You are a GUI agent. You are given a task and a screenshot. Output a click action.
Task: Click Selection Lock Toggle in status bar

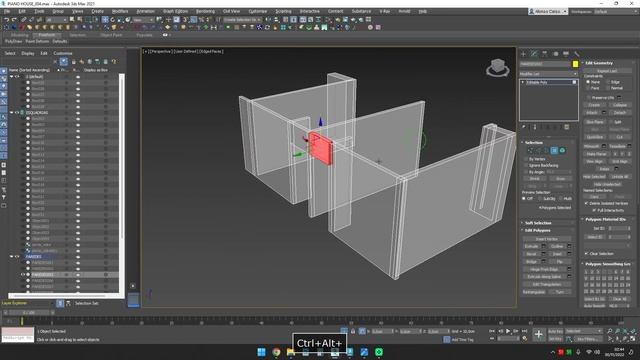click(353, 331)
